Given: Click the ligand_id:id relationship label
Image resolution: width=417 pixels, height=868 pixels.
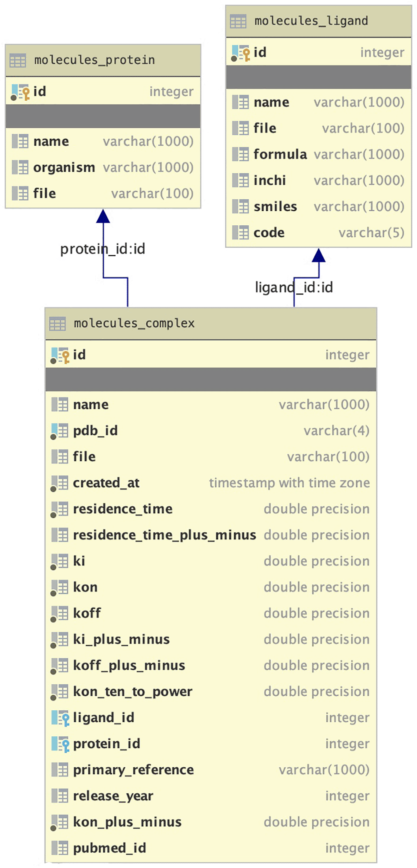Looking at the screenshot, I should (294, 288).
